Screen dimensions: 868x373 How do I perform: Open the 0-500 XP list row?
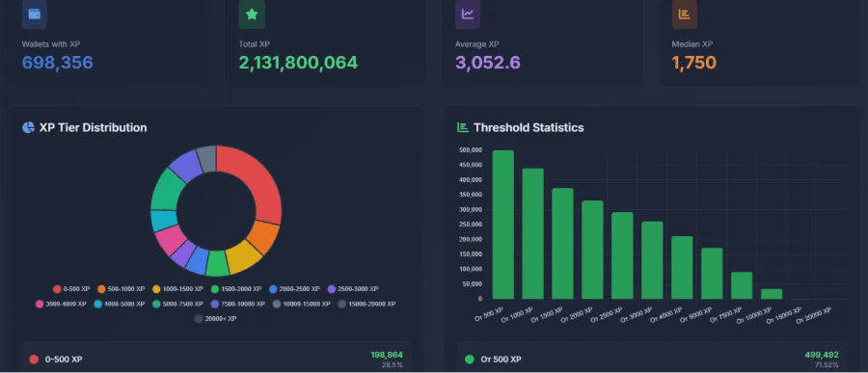click(216, 359)
